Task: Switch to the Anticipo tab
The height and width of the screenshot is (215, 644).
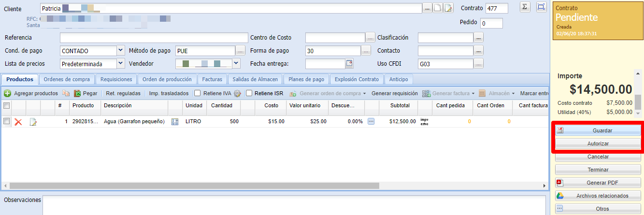Action: [x=399, y=79]
